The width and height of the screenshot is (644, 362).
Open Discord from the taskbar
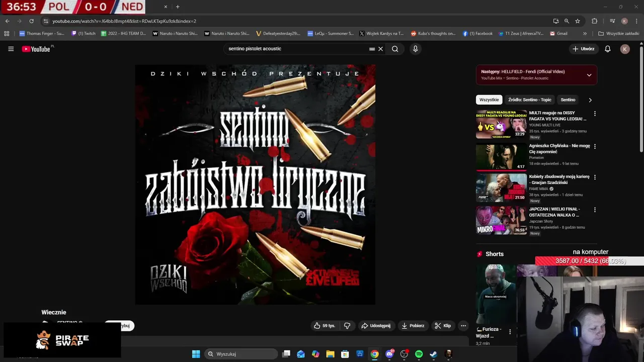click(x=389, y=354)
